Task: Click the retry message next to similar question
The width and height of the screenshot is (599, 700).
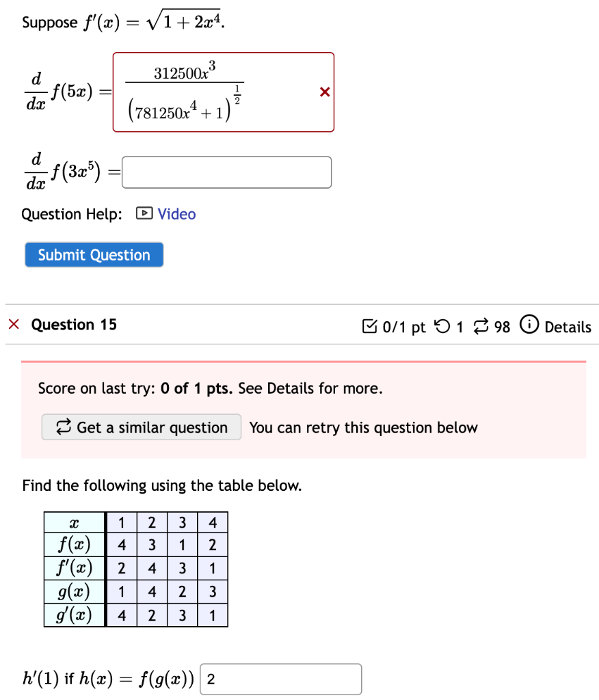Action: click(x=364, y=427)
